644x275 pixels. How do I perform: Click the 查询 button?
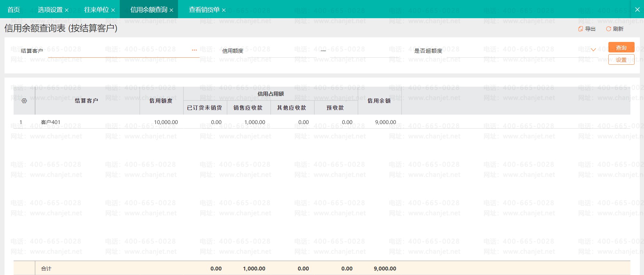pos(621,48)
